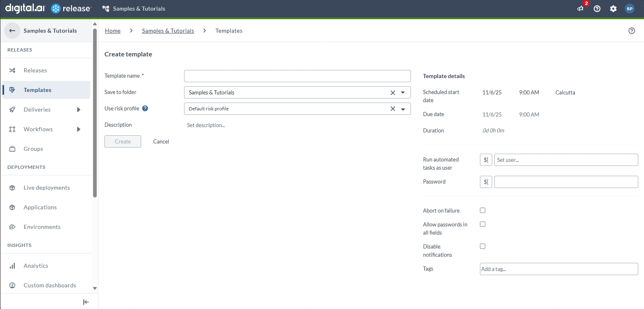Screen dimensions: 644x309
Task: Click variable icon next to Set user field
Action: 486,160
